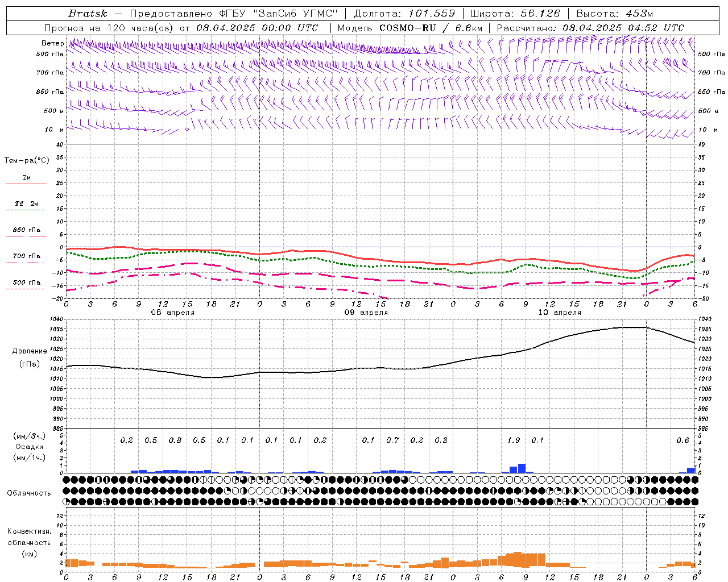Click the "Td 2м" dew point legend entry

coord(27,203)
